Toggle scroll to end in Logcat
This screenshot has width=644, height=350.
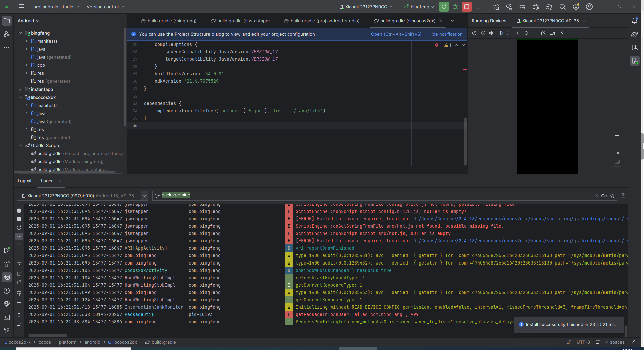pyautogui.click(x=19, y=236)
